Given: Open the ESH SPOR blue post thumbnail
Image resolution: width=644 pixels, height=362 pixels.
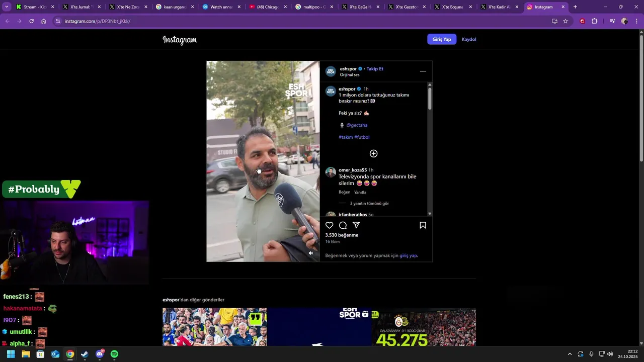Looking at the screenshot, I should (319, 327).
